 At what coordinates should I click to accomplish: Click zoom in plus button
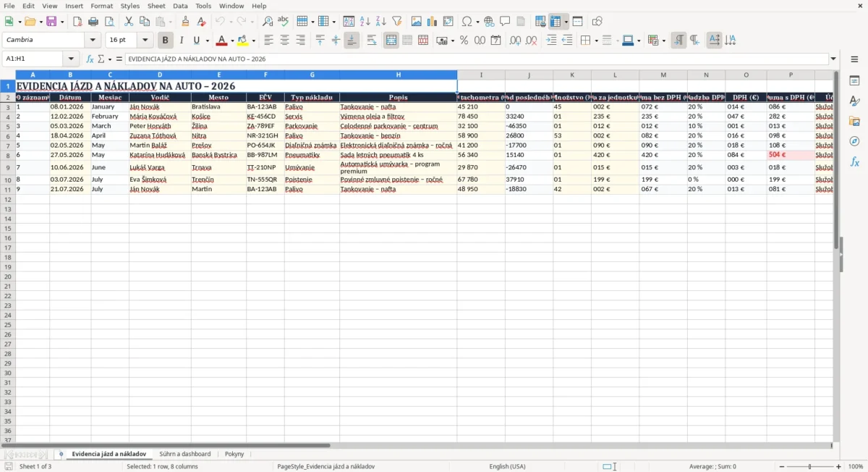839,467
